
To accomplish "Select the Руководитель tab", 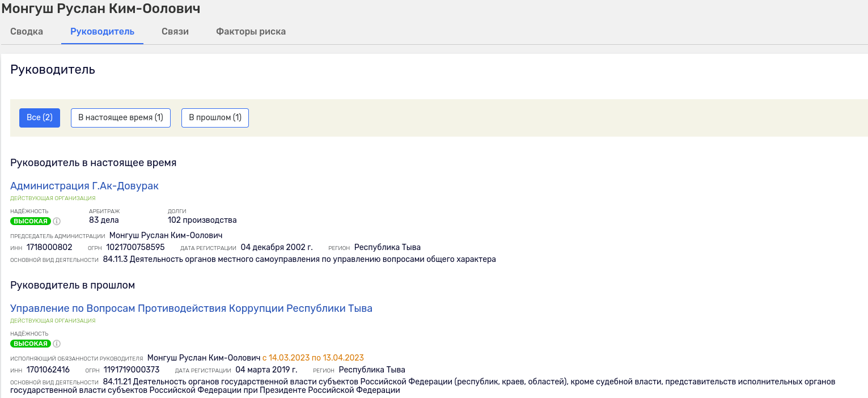I will click(x=102, y=32).
